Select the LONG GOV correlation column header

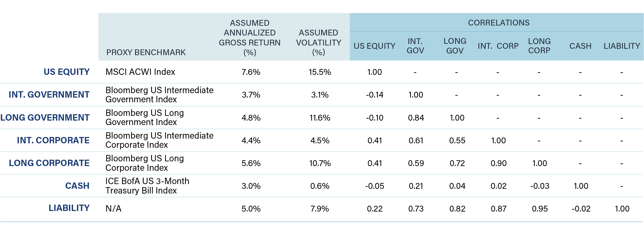pyautogui.click(x=455, y=46)
